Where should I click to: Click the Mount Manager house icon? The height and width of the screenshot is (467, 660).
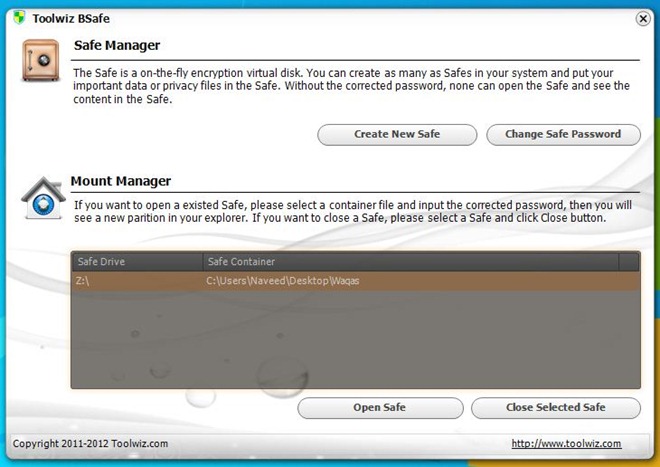(x=43, y=198)
